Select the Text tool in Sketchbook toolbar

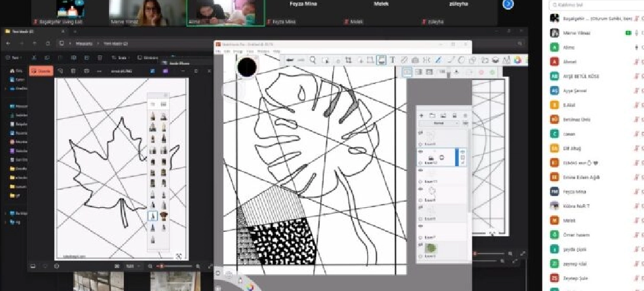[x=392, y=60]
